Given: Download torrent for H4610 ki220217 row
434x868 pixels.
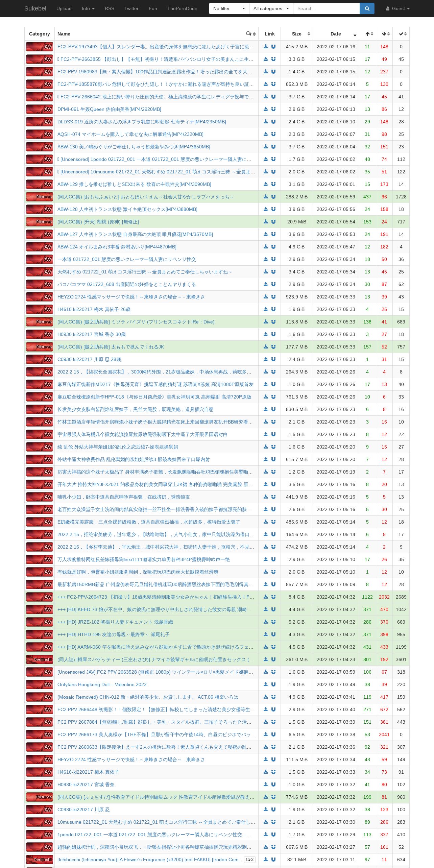Looking at the screenshot, I should coord(266,309).
